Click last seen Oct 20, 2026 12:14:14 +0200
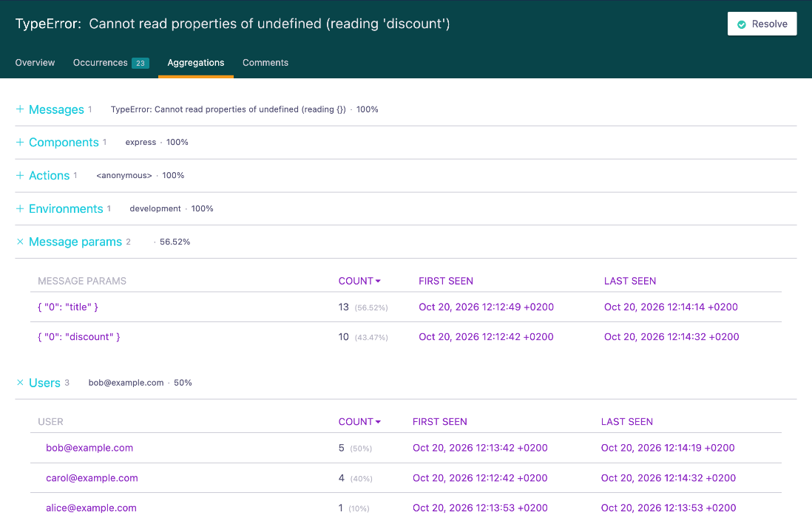The image size is (812, 518). (x=671, y=307)
